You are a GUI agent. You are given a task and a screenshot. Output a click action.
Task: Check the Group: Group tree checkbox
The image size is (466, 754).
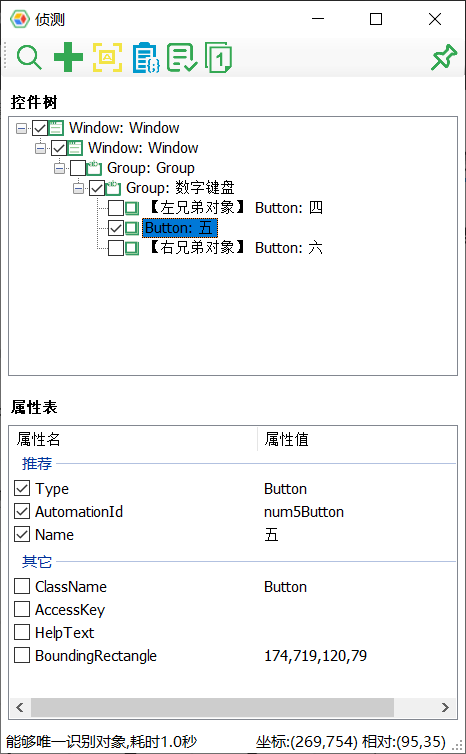(78, 168)
